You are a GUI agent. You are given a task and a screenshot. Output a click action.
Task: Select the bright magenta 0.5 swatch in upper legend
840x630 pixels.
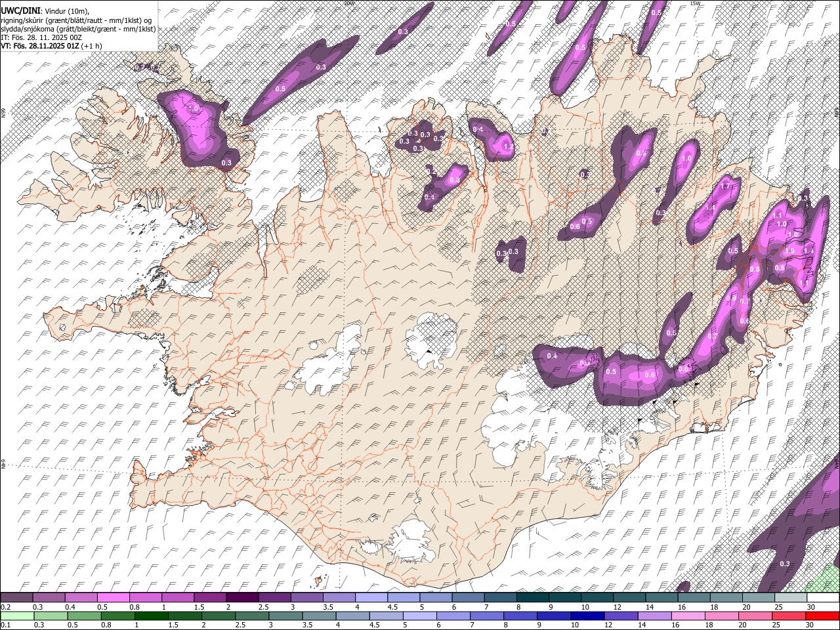tap(113, 598)
